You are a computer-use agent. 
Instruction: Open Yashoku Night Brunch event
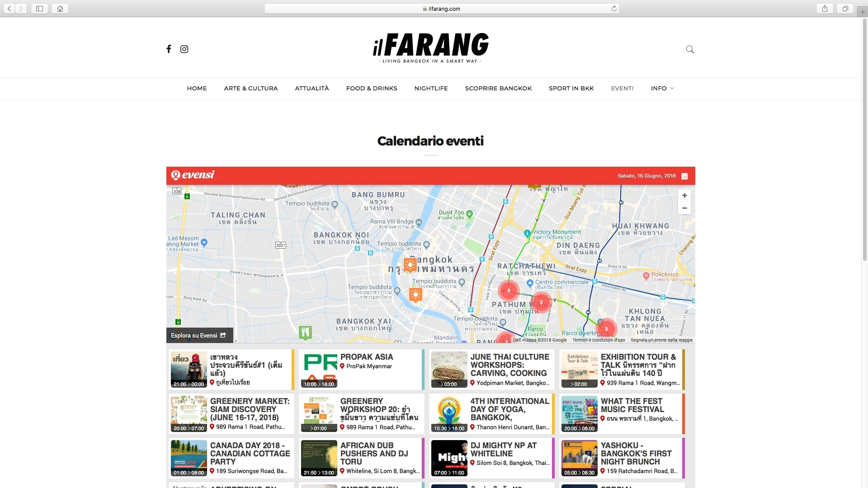[622, 458]
